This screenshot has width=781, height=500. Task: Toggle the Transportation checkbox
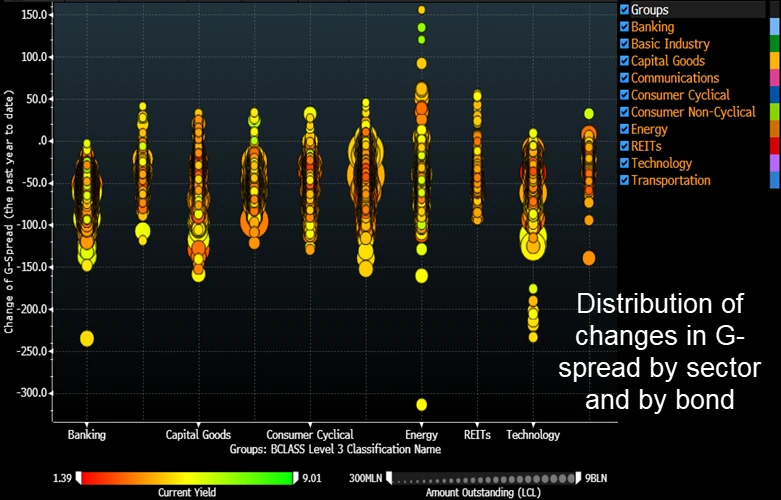tap(624, 180)
